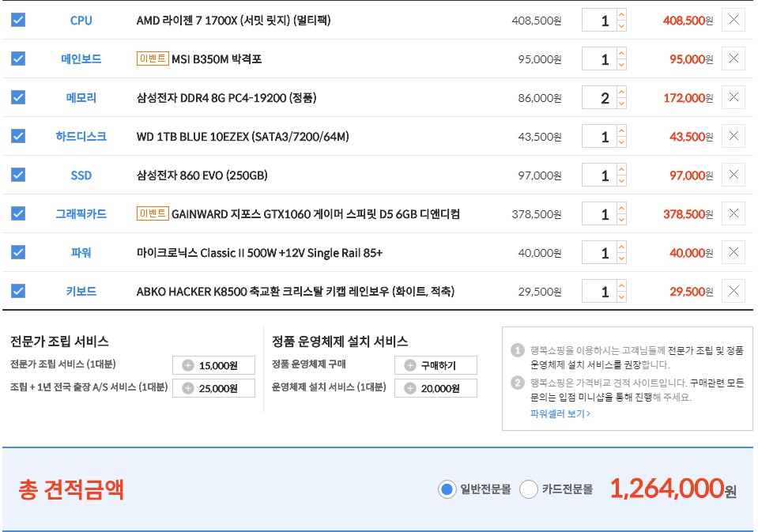This screenshot has width=758, height=532.
Task: Remove the SSD row with X
Action: [733, 175]
